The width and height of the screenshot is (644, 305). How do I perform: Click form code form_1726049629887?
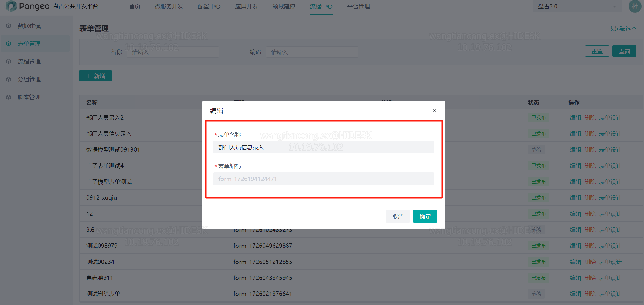(x=263, y=246)
